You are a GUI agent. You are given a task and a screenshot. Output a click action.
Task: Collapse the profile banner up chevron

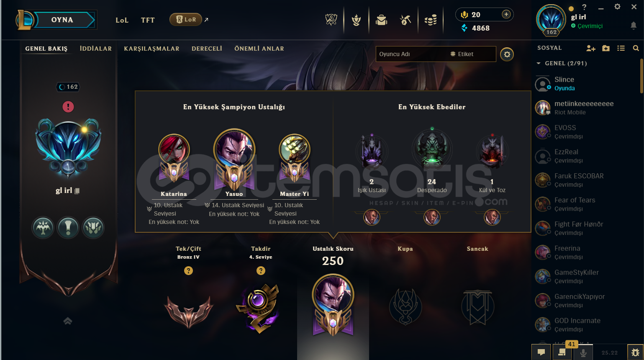[x=68, y=321]
